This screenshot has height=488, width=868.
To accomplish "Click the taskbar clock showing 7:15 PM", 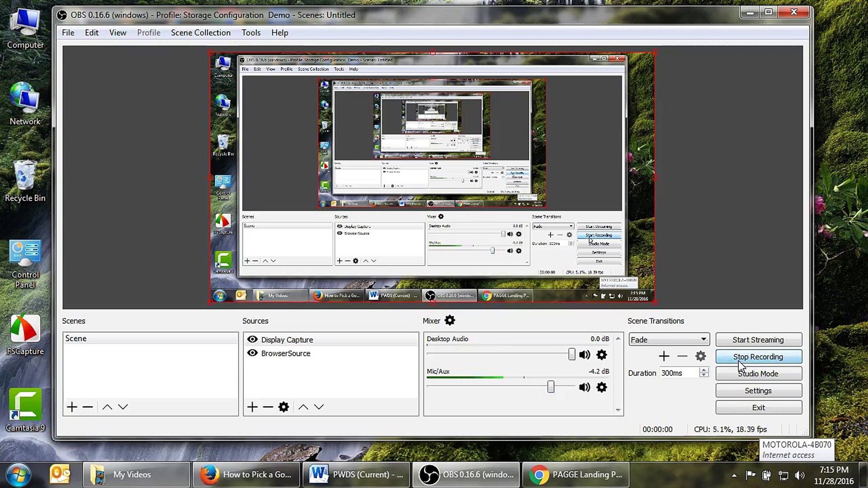I will click(x=834, y=475).
